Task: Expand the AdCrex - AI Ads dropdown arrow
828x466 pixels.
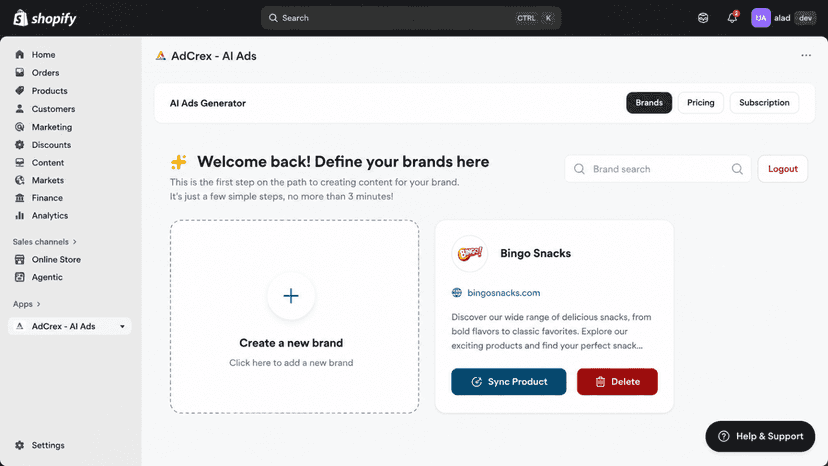Action: tap(122, 327)
